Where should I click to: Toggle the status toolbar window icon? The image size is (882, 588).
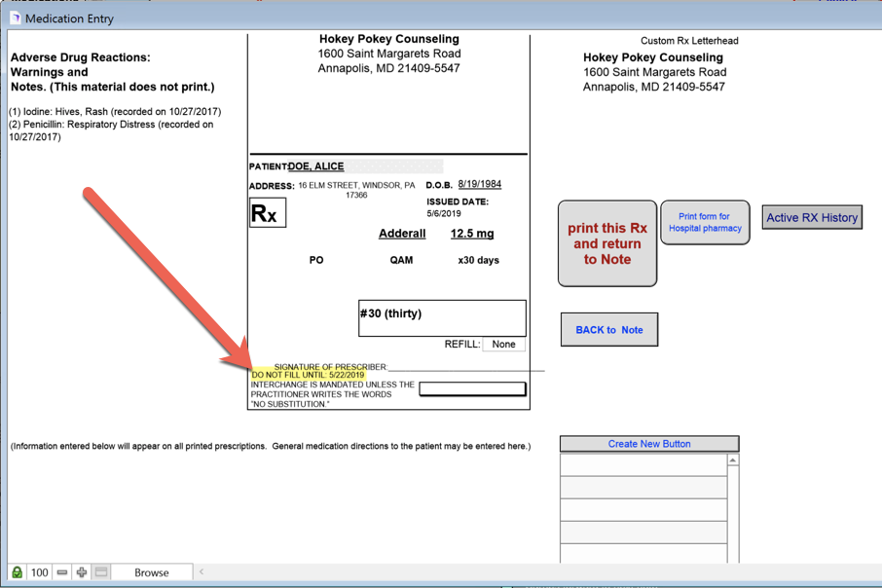[x=101, y=572]
